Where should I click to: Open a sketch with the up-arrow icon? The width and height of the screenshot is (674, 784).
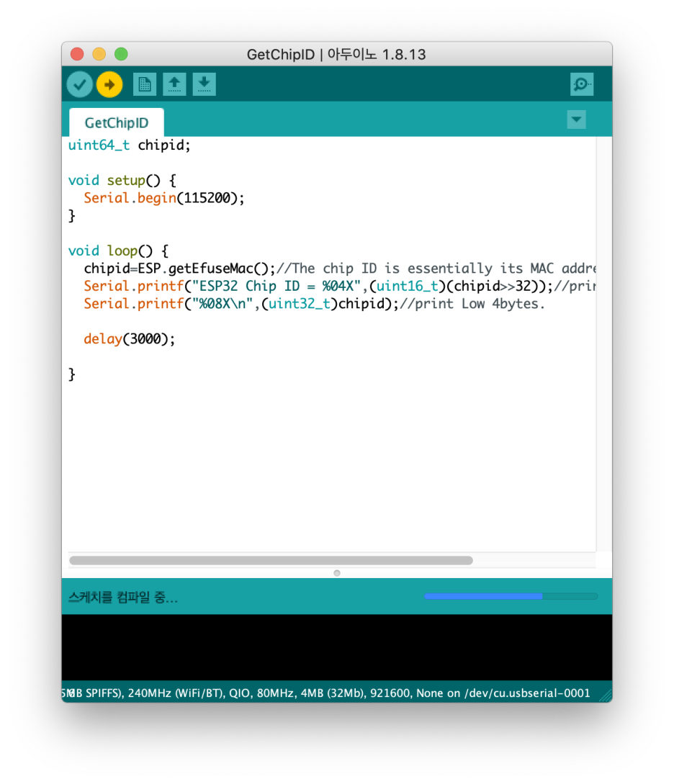click(x=174, y=84)
